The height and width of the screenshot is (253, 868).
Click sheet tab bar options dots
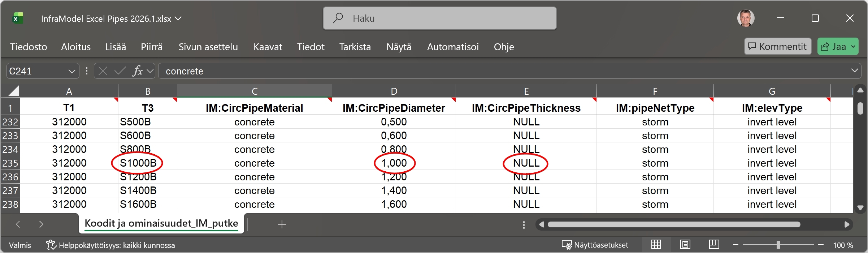pyautogui.click(x=524, y=225)
